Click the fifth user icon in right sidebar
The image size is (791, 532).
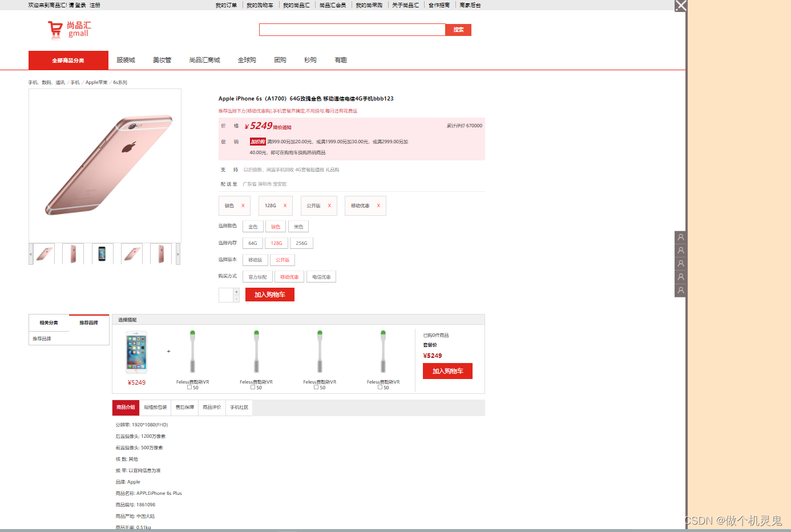tap(680, 291)
